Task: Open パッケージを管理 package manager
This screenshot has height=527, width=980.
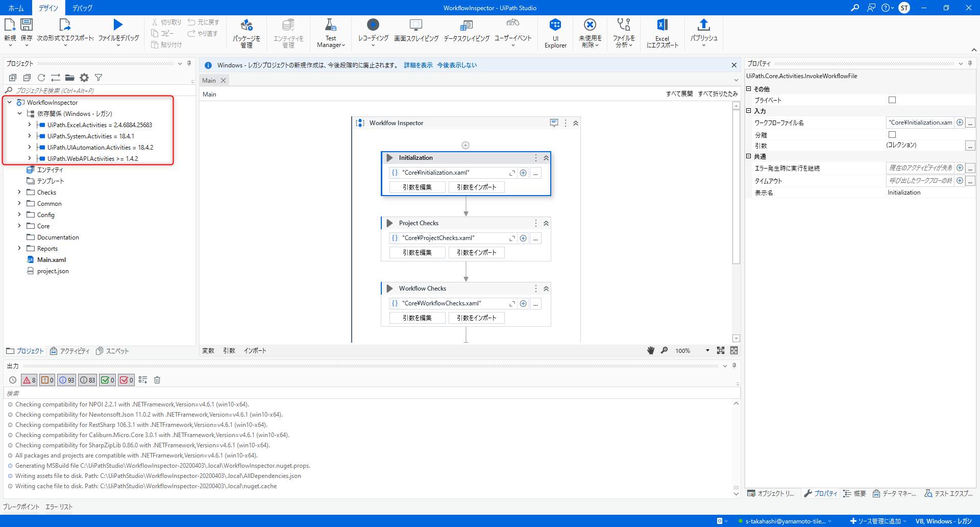Action: [x=247, y=33]
